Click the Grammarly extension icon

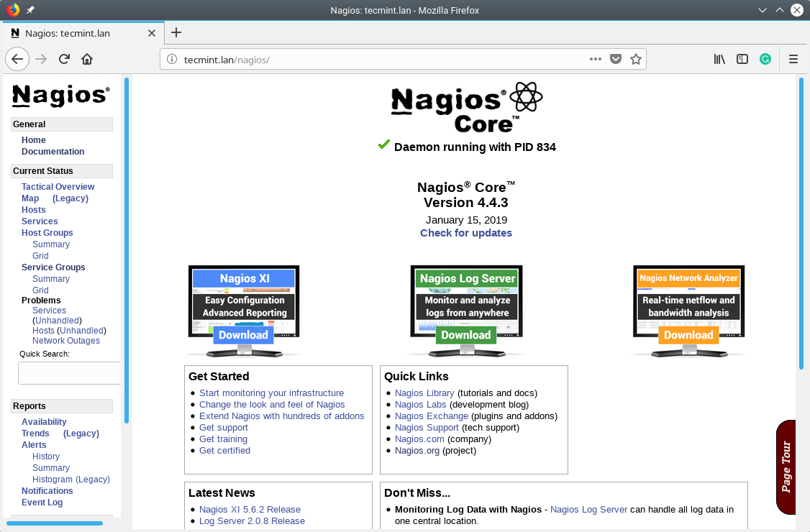click(x=765, y=59)
